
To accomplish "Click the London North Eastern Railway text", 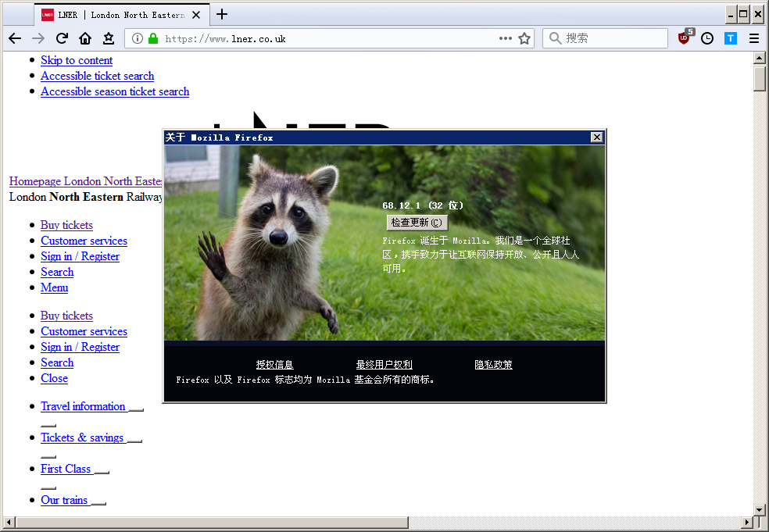I will click(x=85, y=197).
